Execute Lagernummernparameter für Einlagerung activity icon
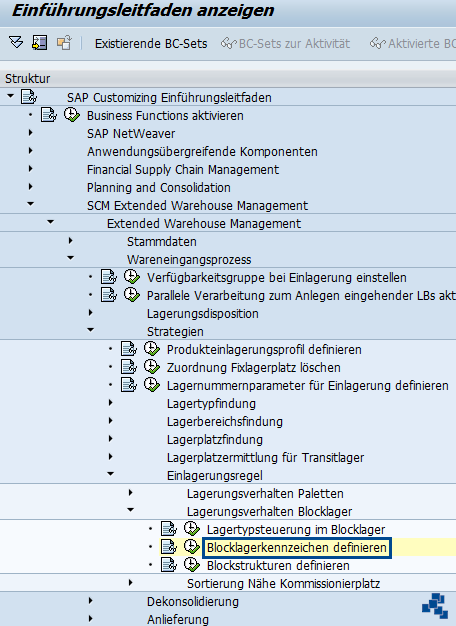 [x=151, y=385]
